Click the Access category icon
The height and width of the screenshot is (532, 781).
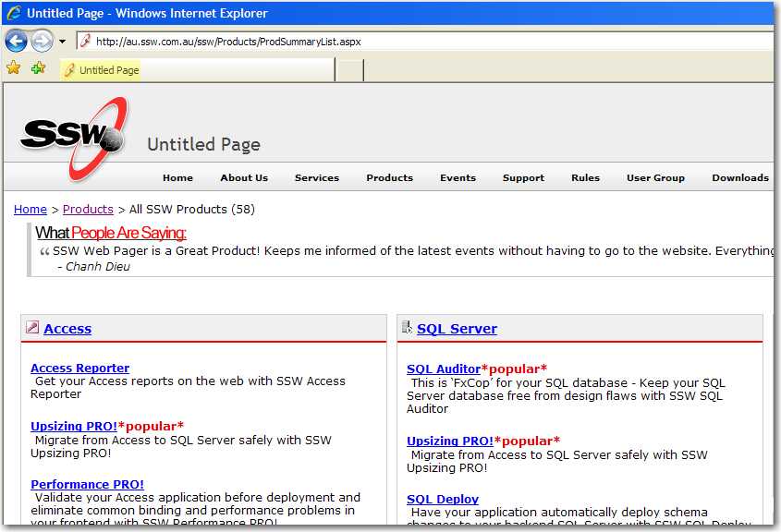point(32,327)
